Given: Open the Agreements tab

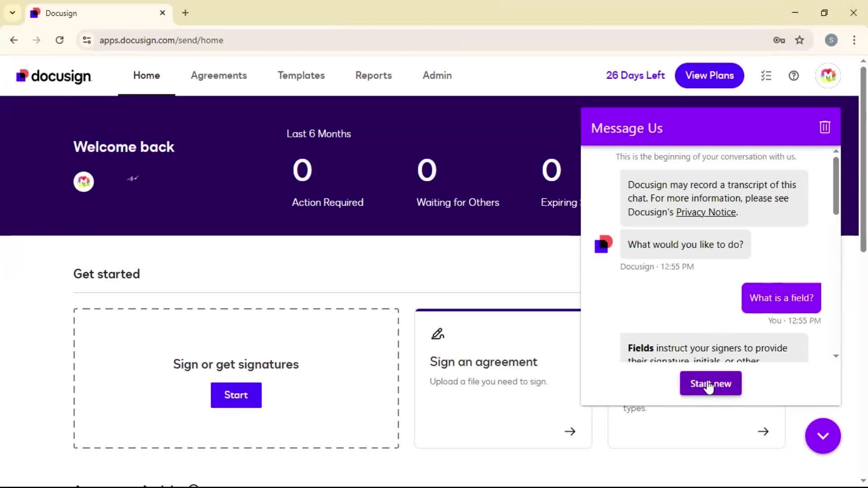Looking at the screenshot, I should (x=219, y=75).
